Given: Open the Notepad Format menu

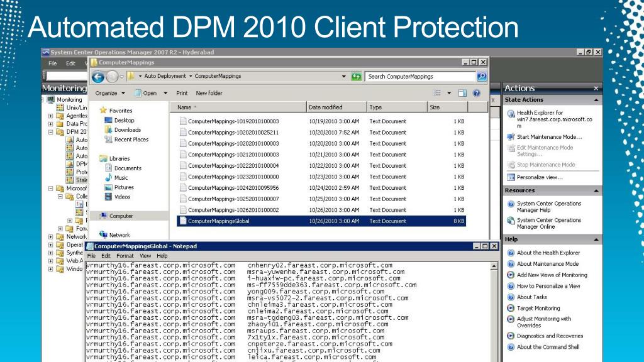Looking at the screenshot, I should pyautogui.click(x=125, y=256).
